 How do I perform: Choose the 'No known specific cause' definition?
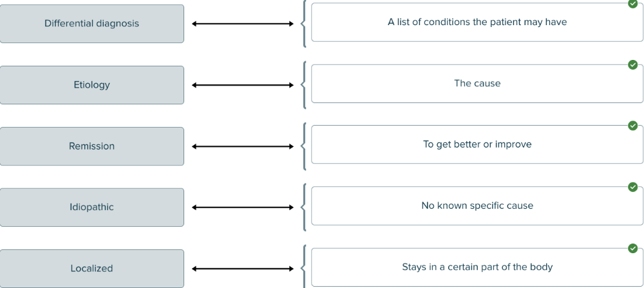pos(477,206)
